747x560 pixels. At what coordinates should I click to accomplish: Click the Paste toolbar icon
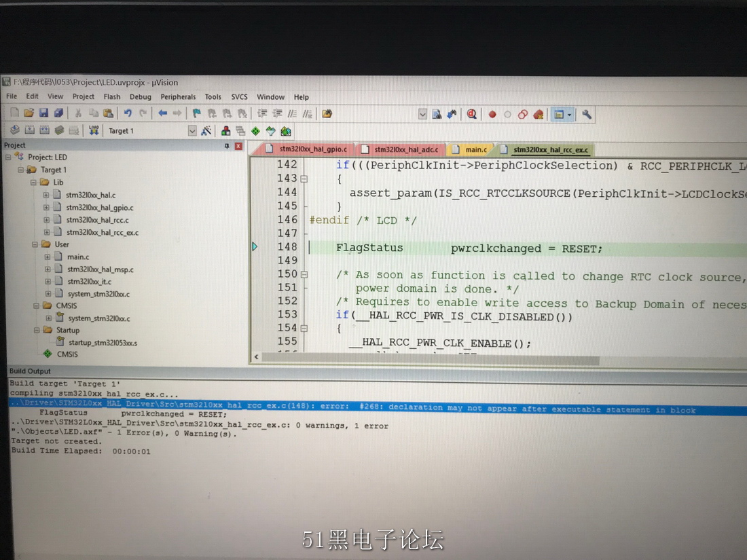coord(109,113)
